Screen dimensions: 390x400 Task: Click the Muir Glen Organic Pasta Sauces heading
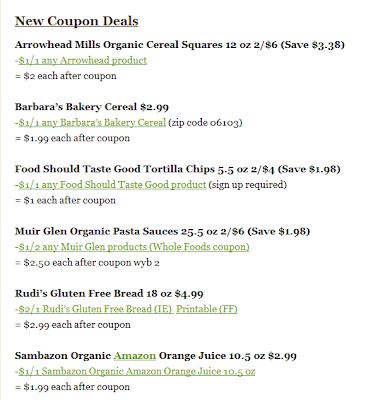[x=162, y=231]
